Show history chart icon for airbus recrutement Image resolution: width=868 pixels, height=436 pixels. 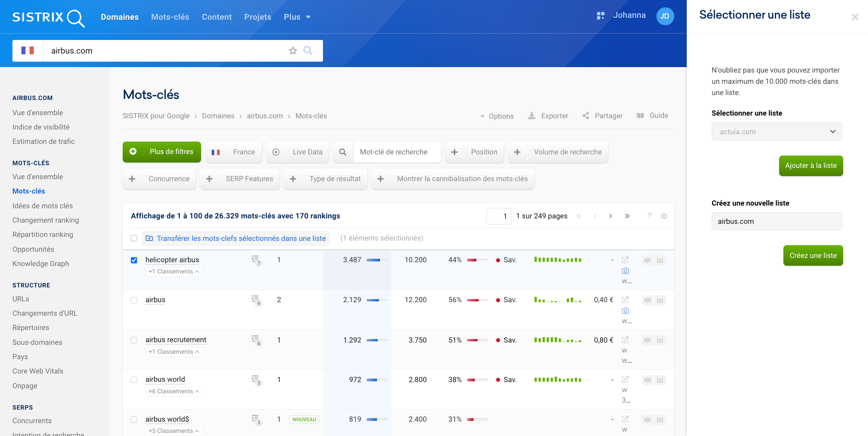pyautogui.click(x=660, y=340)
